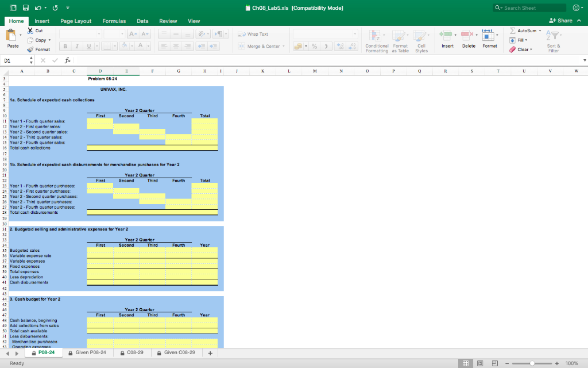Click the Format painter brush icon
The width and height of the screenshot is (588, 368).
point(30,49)
